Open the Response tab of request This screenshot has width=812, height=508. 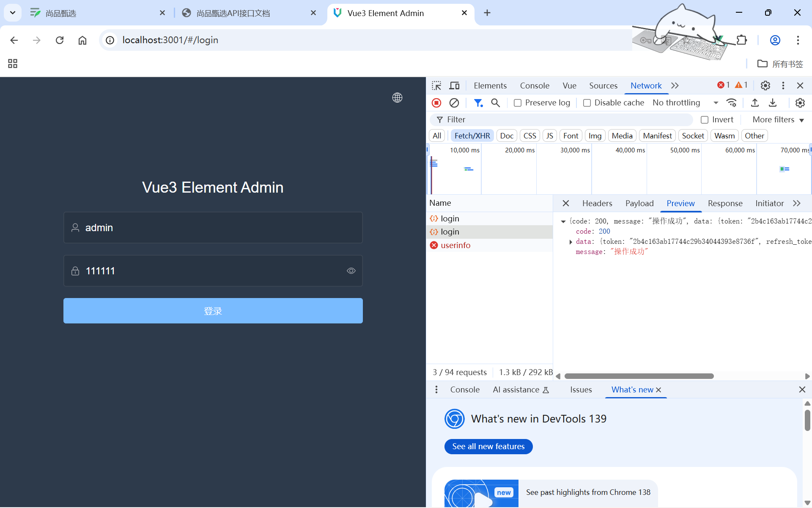[x=725, y=203]
